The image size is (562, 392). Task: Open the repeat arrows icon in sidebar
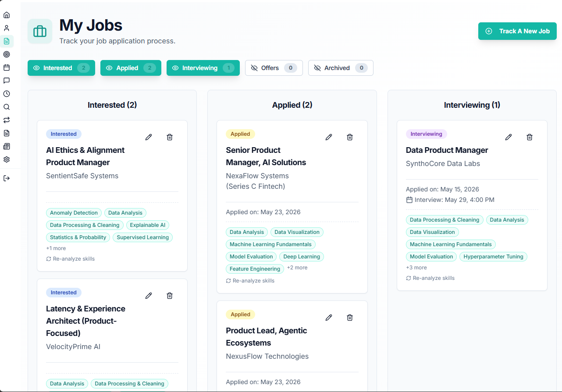(x=7, y=120)
